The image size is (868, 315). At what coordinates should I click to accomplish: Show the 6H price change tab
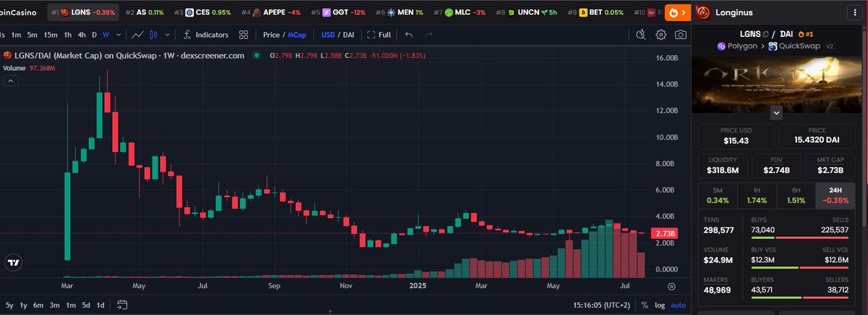click(x=796, y=196)
